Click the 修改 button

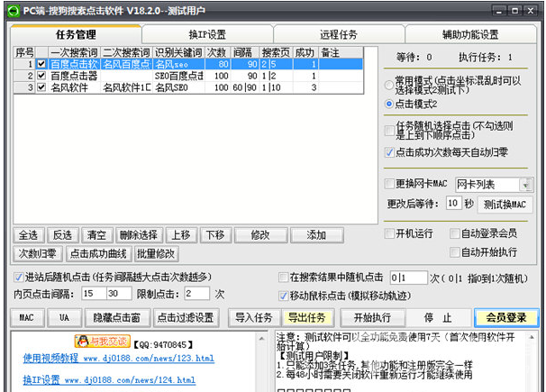(x=260, y=235)
